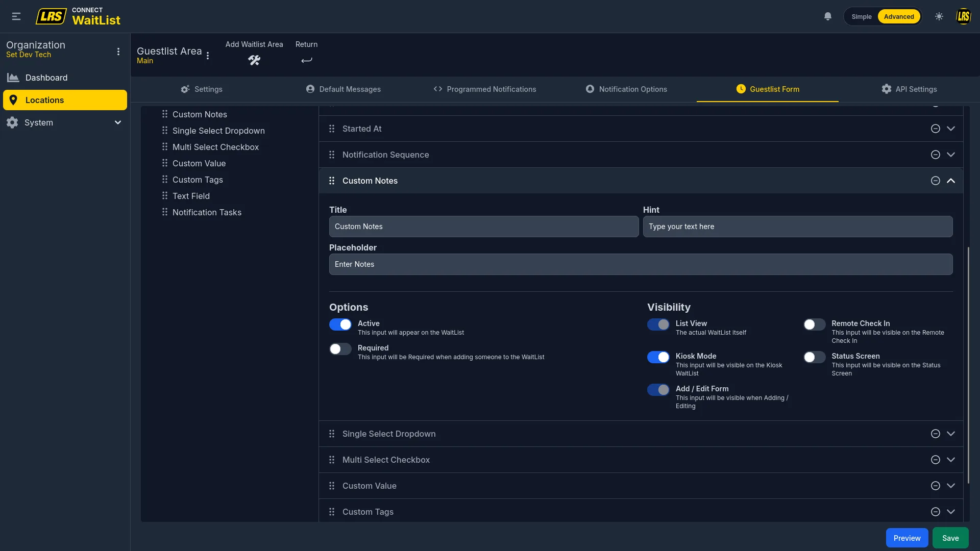Image resolution: width=980 pixels, height=551 pixels.
Task: Grab the Notification Tasks drag handle in list
Action: 165,212
